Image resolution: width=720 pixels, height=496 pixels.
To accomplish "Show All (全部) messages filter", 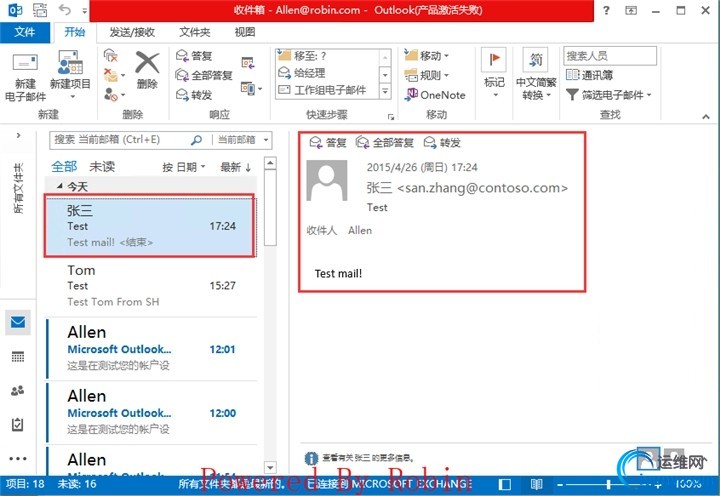I will coord(64,166).
